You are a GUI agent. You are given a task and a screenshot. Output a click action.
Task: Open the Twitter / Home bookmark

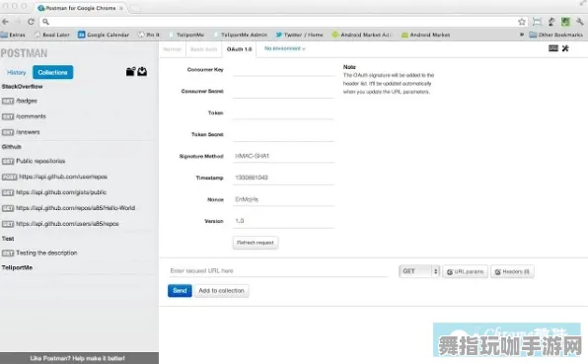pyautogui.click(x=299, y=35)
